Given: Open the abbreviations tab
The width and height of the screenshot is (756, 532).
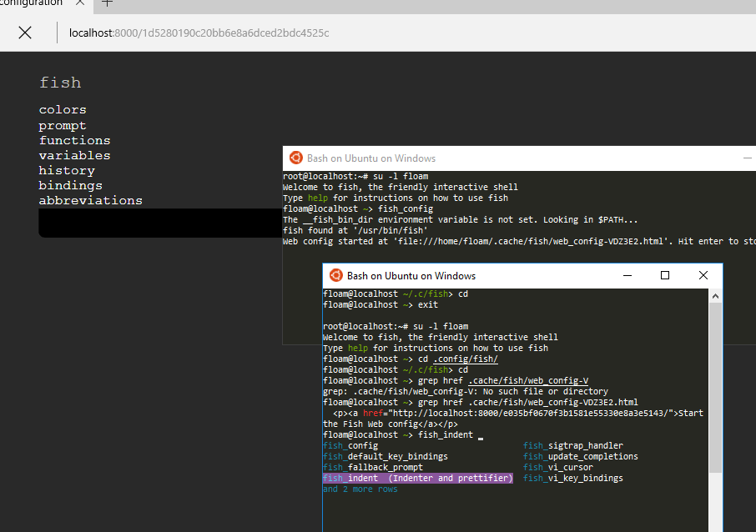Looking at the screenshot, I should click(x=91, y=200).
